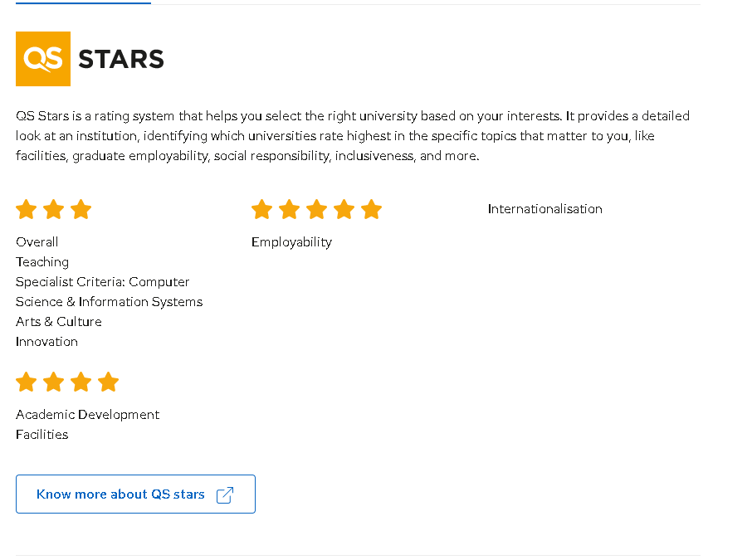Select the first star under Overall rating
Screen dimensions: 752x560
pos(26,209)
